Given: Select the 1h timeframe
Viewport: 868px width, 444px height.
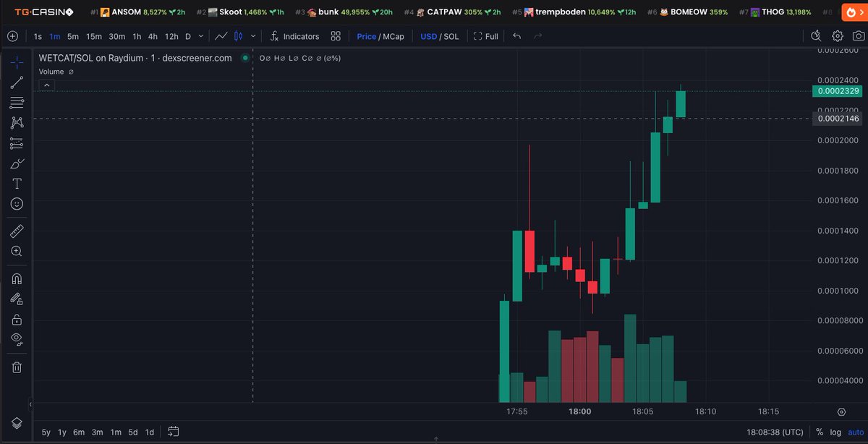Looking at the screenshot, I should [x=137, y=36].
